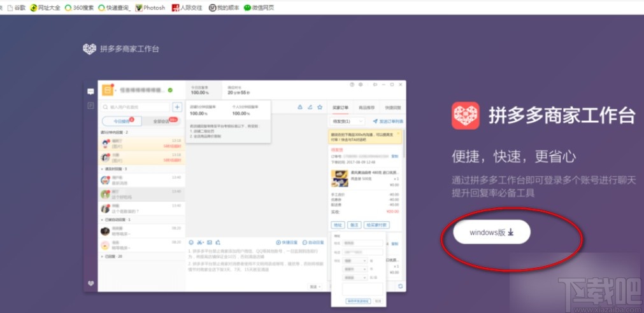This screenshot has height=313, width=644.
Task: Click the heart icon at sidebar bottom
Action: click(x=90, y=283)
